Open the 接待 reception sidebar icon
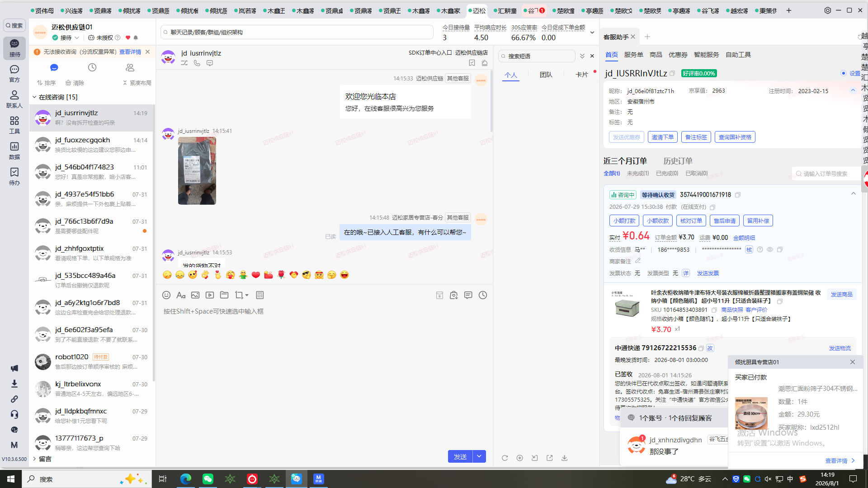 (14, 47)
